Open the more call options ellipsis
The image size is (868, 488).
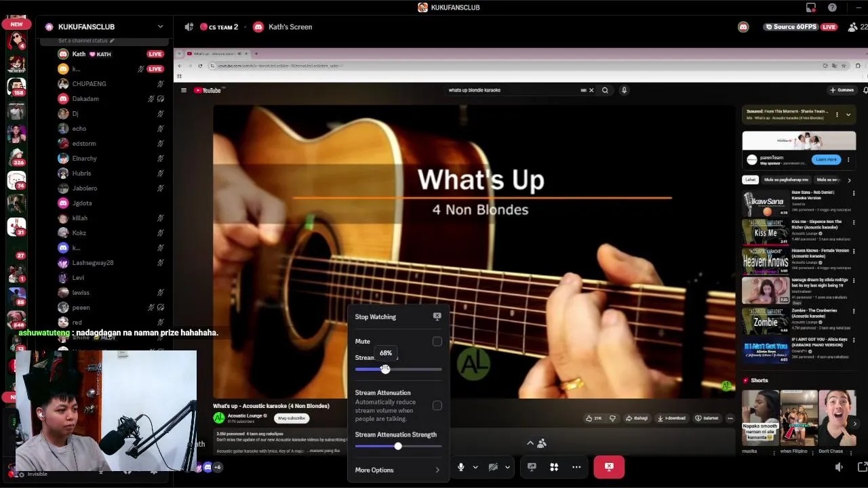(x=576, y=467)
